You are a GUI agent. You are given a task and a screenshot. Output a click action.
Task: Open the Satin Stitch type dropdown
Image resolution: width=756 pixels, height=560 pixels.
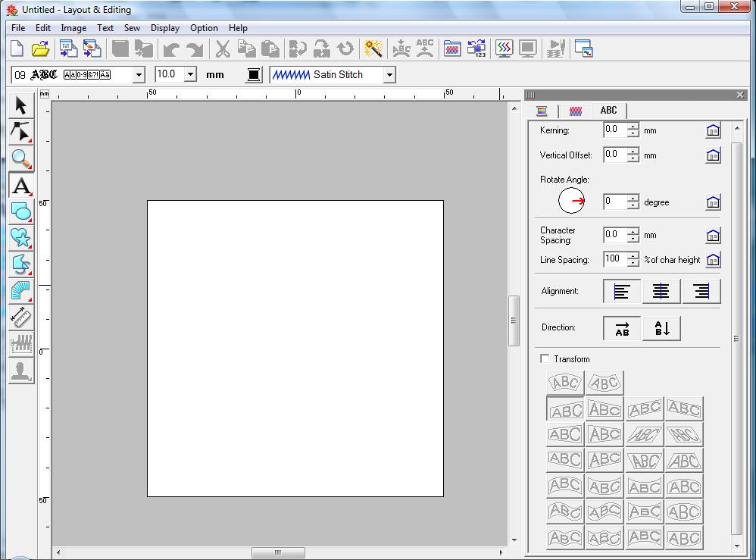coord(389,75)
